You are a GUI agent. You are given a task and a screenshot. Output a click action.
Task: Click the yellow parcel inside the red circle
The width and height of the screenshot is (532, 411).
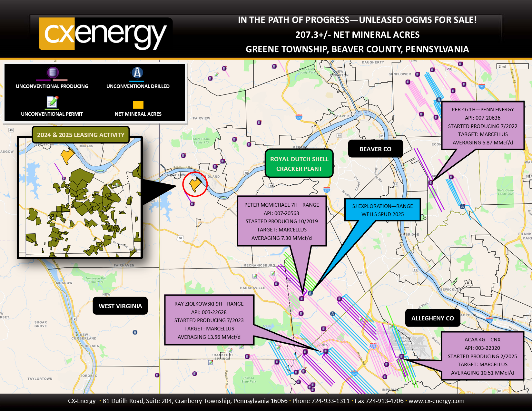[194, 185]
